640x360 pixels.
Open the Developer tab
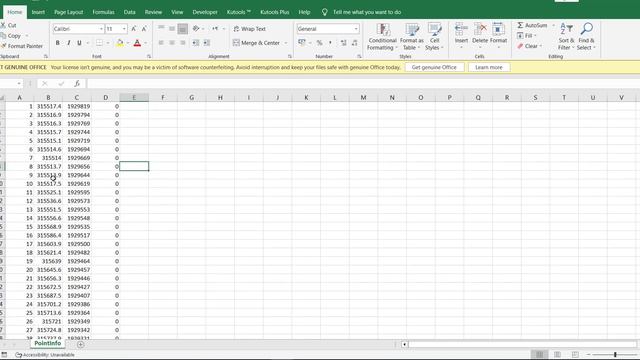[205, 12]
